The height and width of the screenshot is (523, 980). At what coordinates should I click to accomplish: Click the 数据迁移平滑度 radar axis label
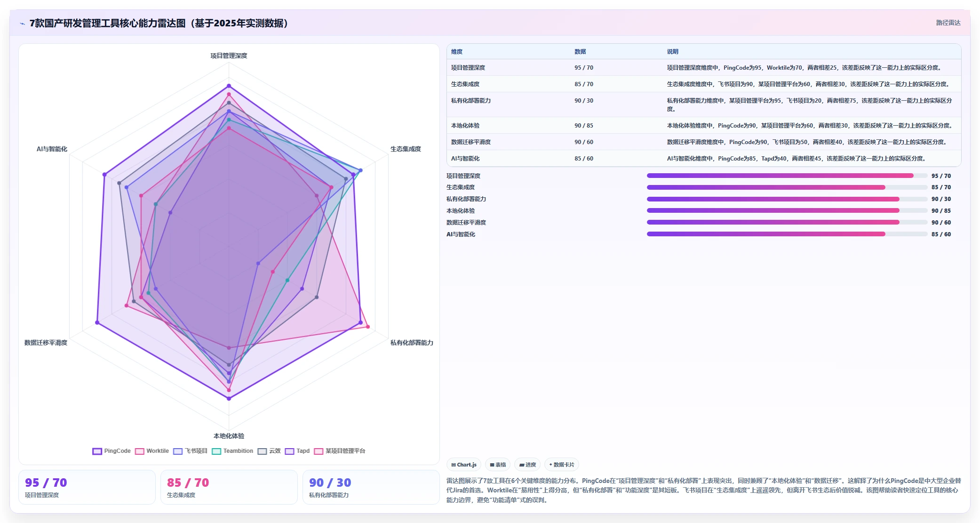pos(46,343)
